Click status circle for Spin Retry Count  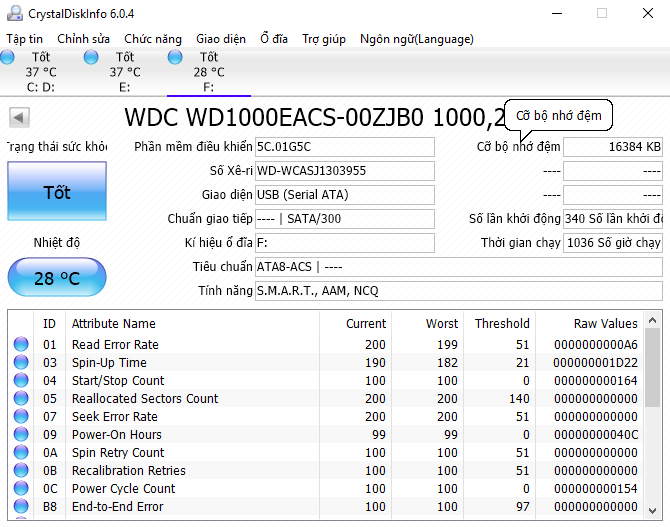[21, 452]
